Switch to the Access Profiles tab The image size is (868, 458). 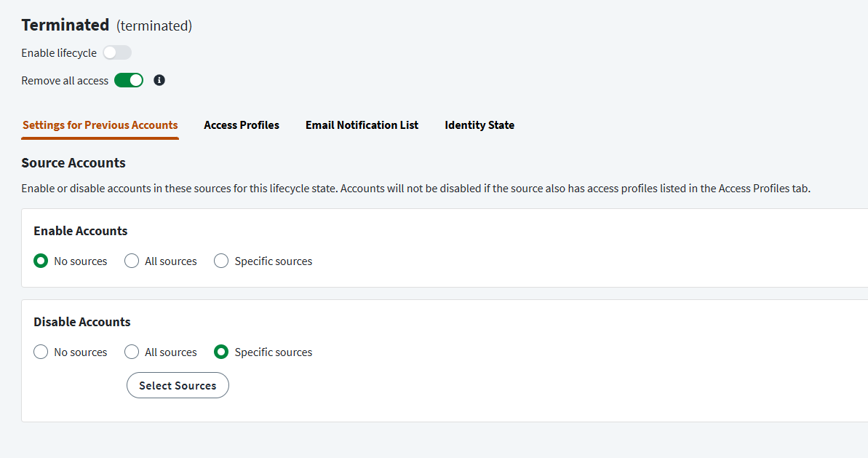click(x=242, y=125)
